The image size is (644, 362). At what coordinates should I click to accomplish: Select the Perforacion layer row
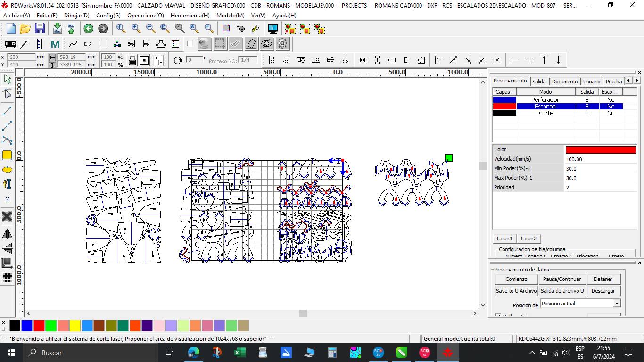[565, 99]
